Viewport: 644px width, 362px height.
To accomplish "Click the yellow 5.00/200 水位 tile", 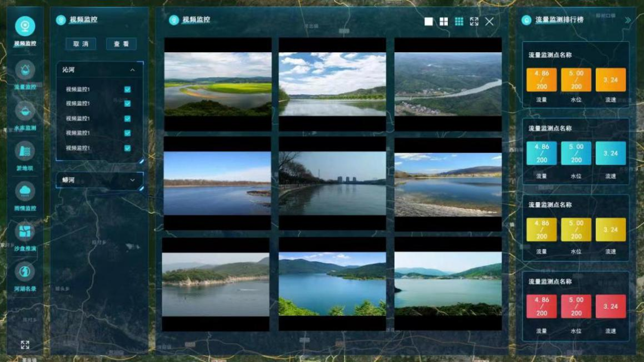I will click(x=576, y=229).
